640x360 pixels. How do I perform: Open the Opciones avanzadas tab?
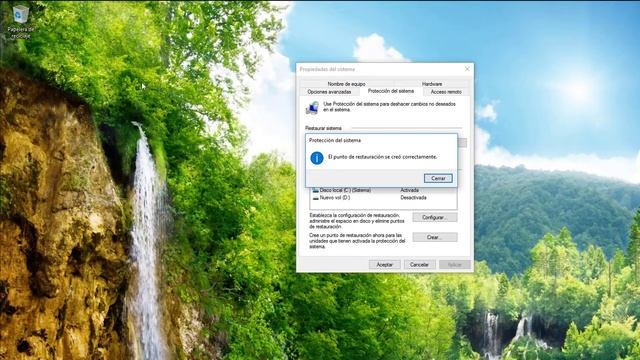pos(329,92)
